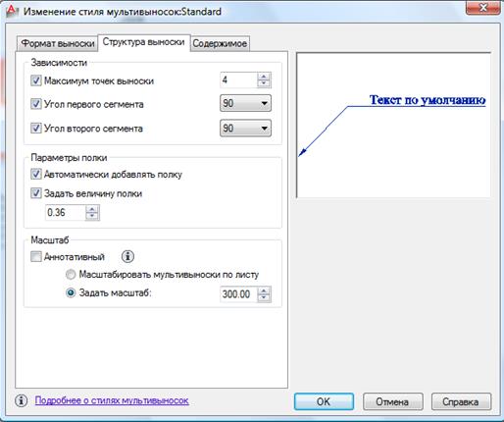Uncheck Максимум точек выноски checkbox
Viewport: 504px width, 422px height.
(35, 80)
